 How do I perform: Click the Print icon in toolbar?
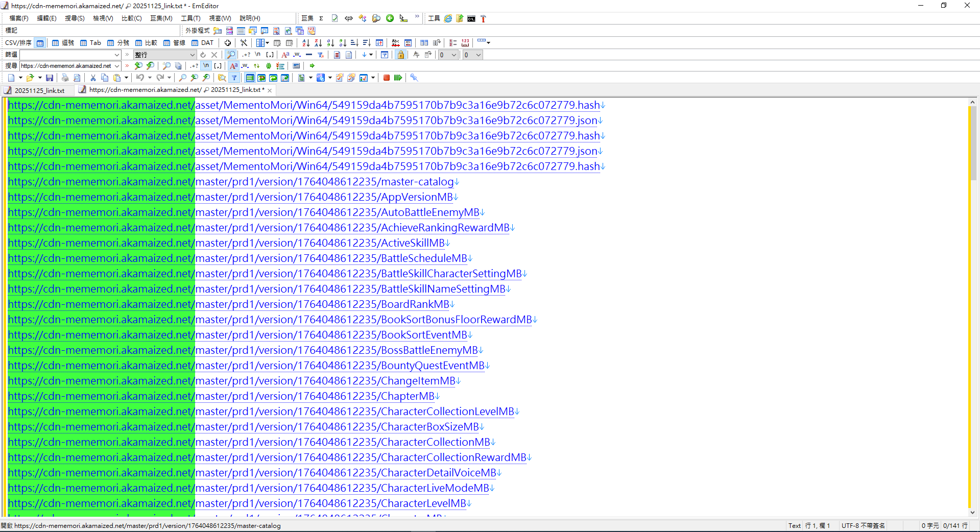pyautogui.click(x=65, y=78)
